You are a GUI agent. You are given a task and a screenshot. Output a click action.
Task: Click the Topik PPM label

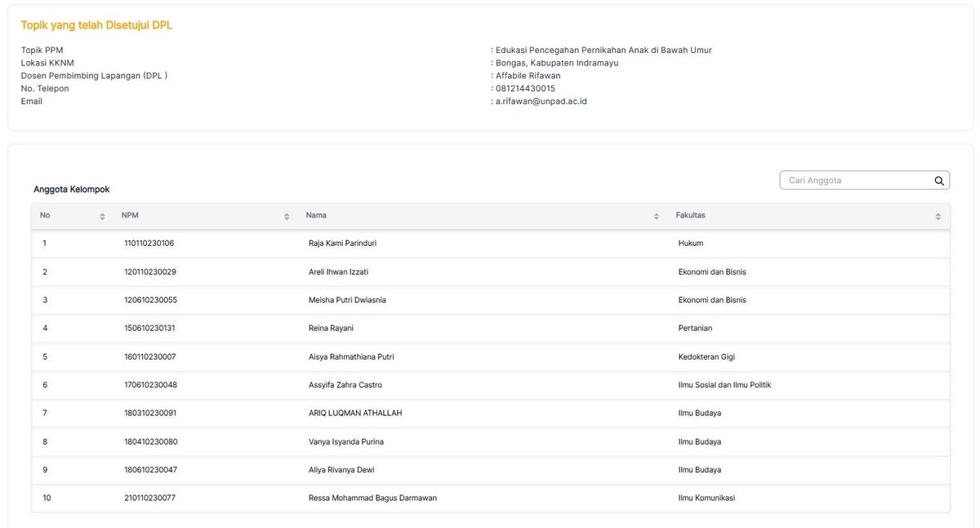42,50
